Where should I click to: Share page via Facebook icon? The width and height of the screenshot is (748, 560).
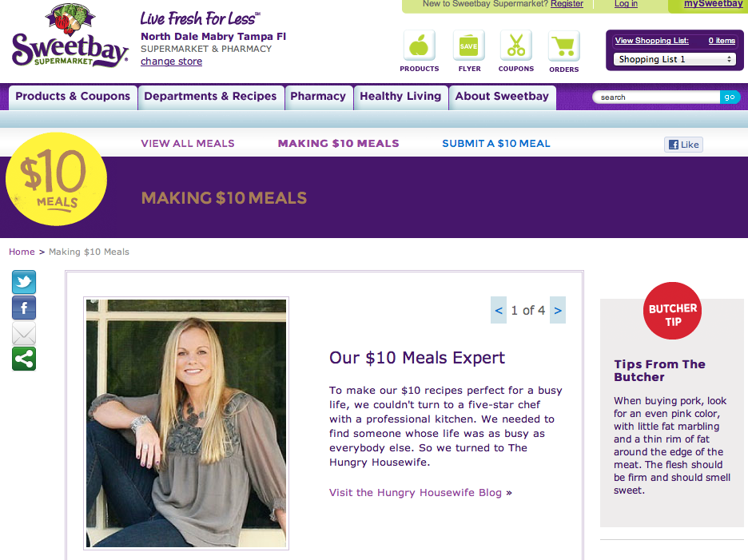point(24,308)
